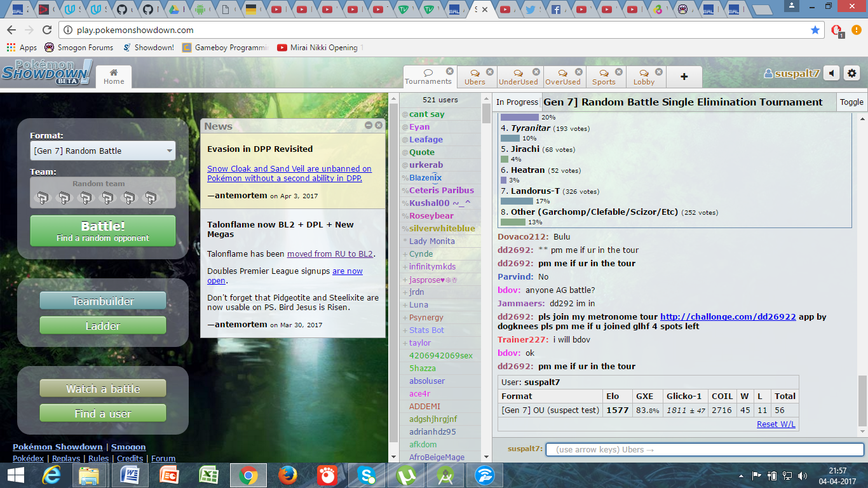Open Firefox from the taskbar

(x=288, y=475)
